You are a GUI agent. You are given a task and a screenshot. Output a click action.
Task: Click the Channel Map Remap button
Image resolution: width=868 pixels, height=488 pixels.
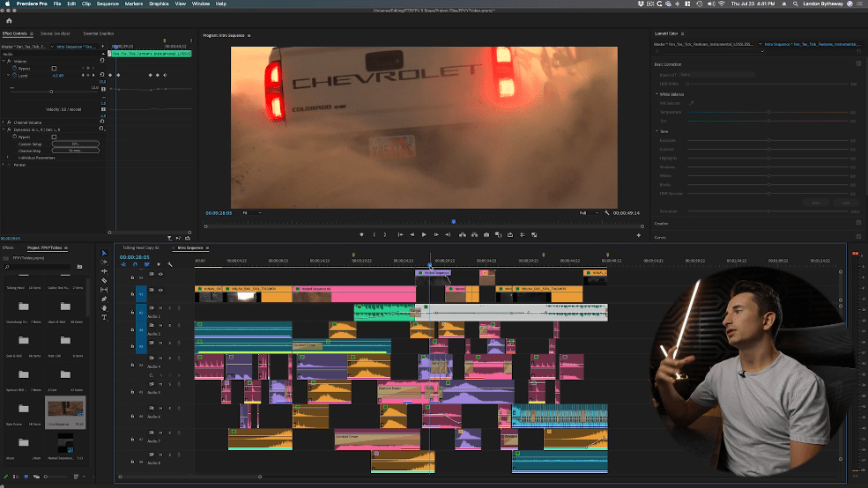coord(75,151)
